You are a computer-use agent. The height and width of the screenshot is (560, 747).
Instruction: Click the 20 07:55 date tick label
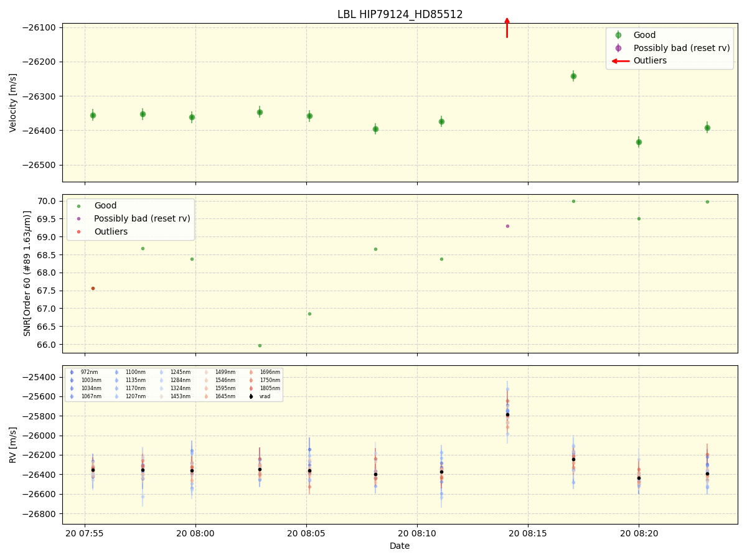coord(85,533)
